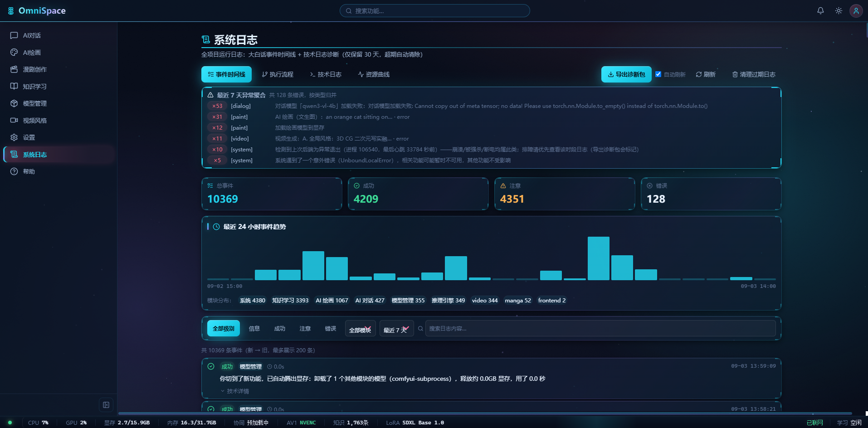The height and width of the screenshot is (428, 868).
Task: Open 设置 in the sidebar
Action: (59, 137)
